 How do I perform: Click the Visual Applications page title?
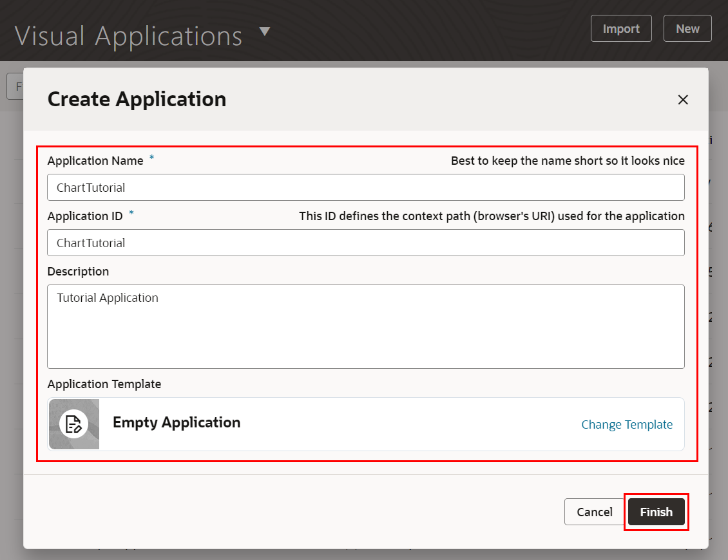128,35
